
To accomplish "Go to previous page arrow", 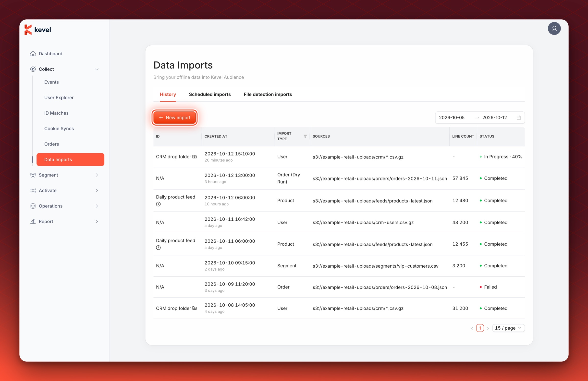I will [472, 328].
